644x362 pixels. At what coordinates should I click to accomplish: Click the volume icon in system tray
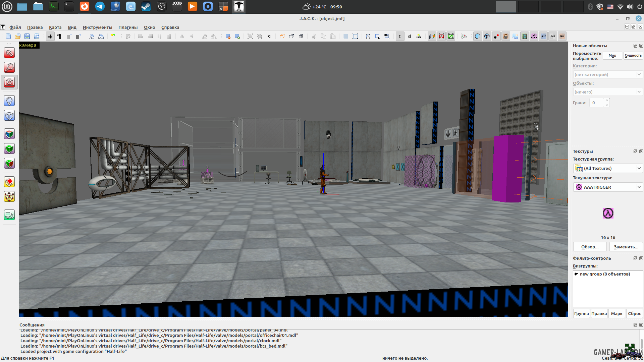click(x=630, y=7)
